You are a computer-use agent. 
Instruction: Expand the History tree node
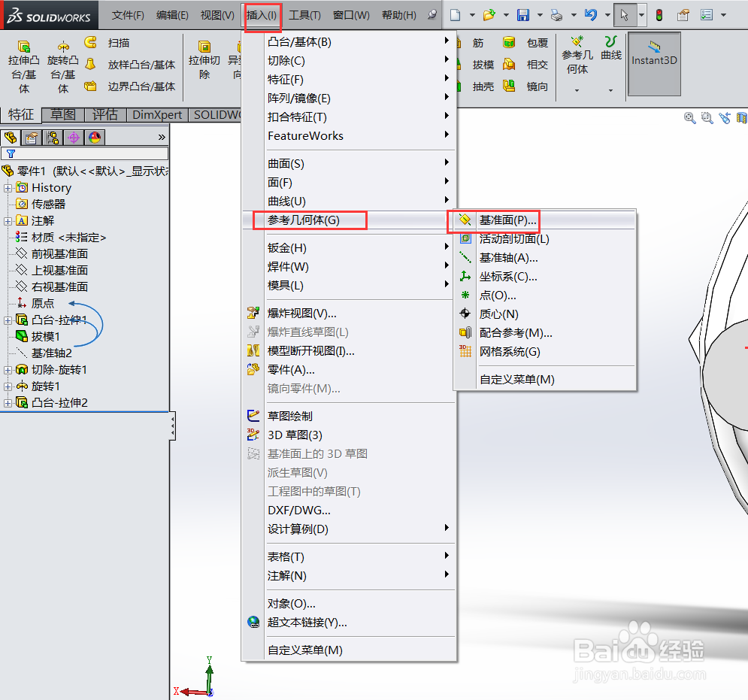click(8, 188)
